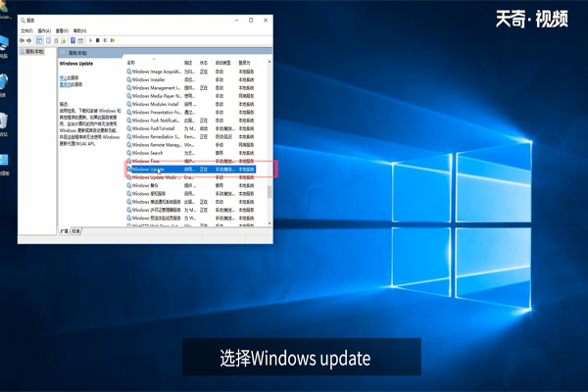Open the Properties toolbar icon

pyautogui.click(x=48, y=40)
